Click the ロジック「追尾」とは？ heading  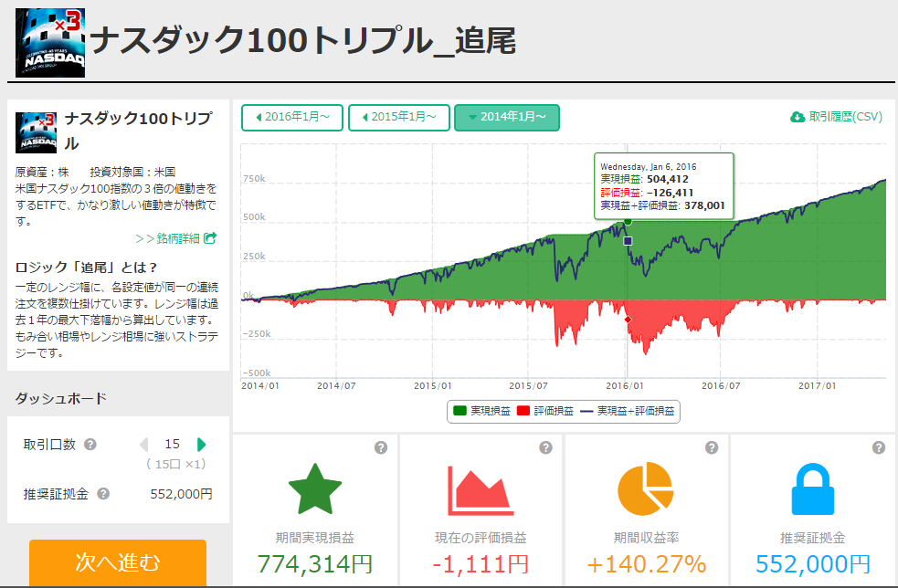tap(86, 268)
